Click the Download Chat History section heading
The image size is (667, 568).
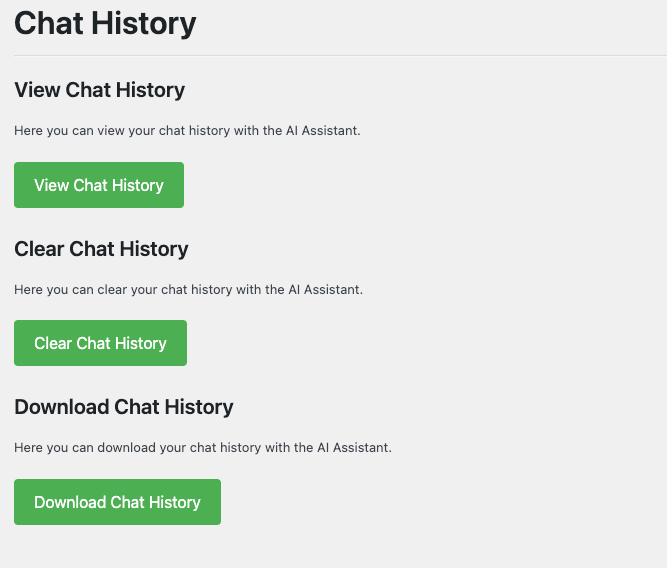pos(123,406)
